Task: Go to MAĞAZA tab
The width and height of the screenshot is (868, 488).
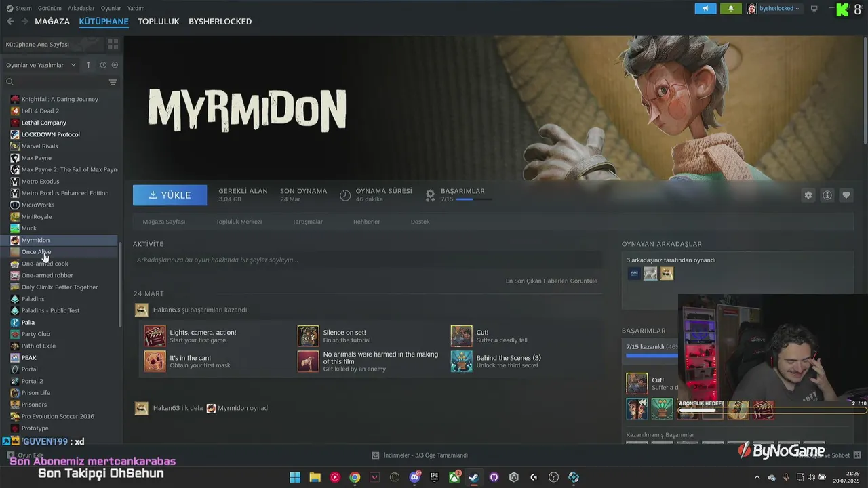Action: pyautogui.click(x=52, y=22)
